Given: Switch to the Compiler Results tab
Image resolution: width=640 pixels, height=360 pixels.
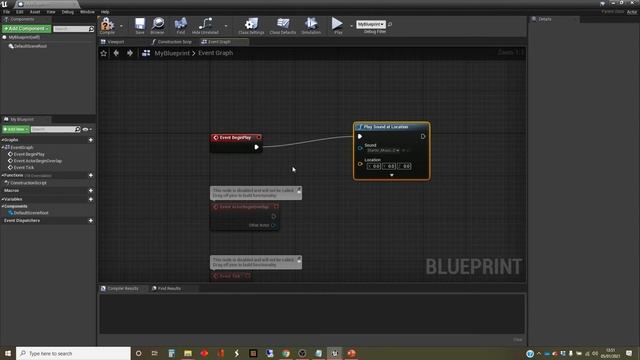Looking at the screenshot, I should [x=122, y=289].
